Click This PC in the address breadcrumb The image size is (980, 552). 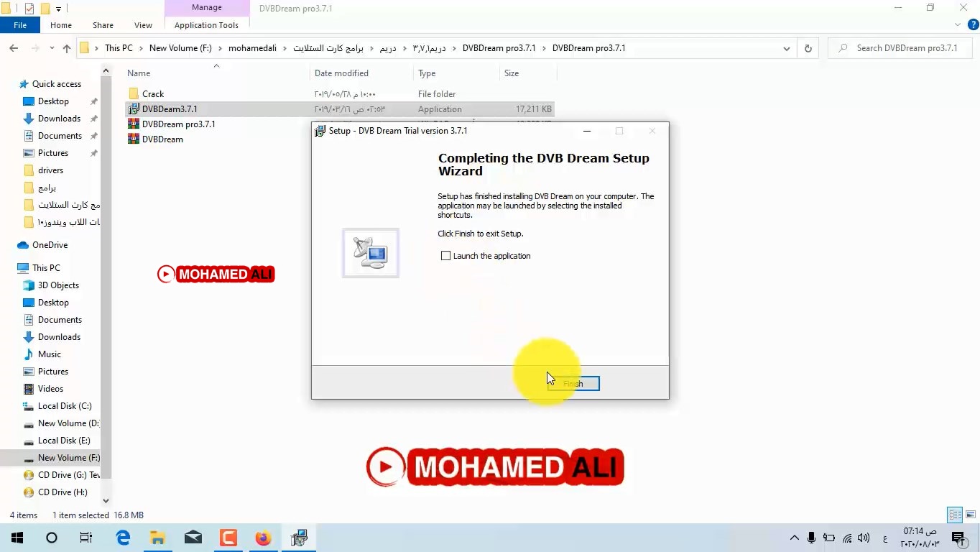[119, 48]
